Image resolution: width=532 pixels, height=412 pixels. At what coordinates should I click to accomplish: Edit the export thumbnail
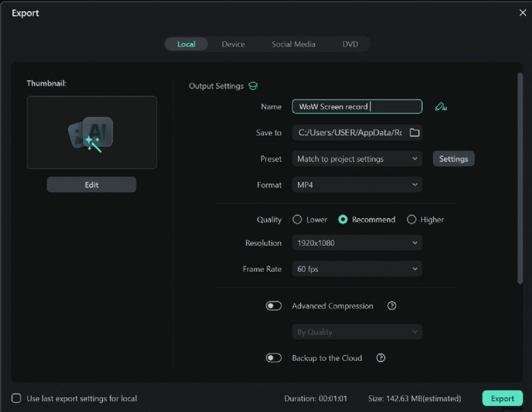[x=91, y=184]
